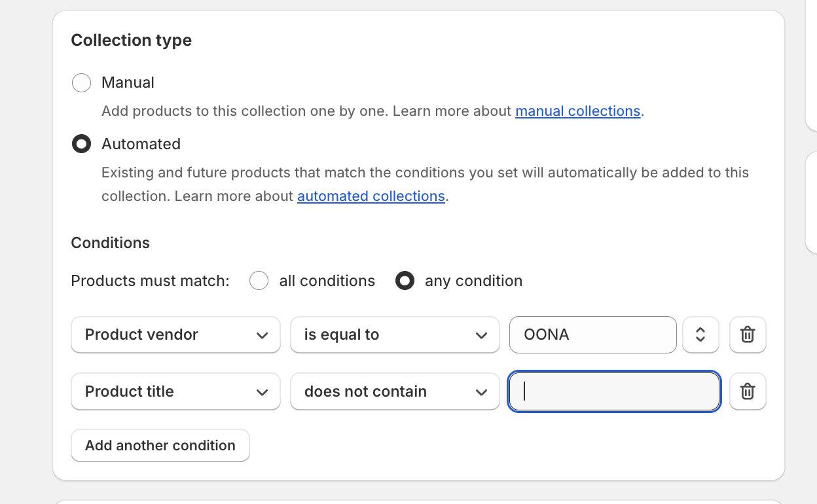Open vendor suggestions via up-down arrows icon
This screenshot has width=817, height=504.
pos(700,334)
